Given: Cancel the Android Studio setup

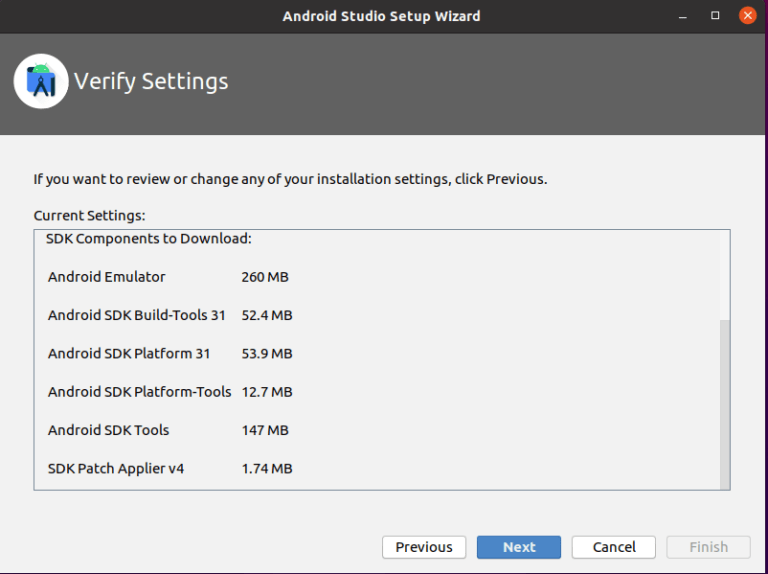Looking at the screenshot, I should point(613,547).
